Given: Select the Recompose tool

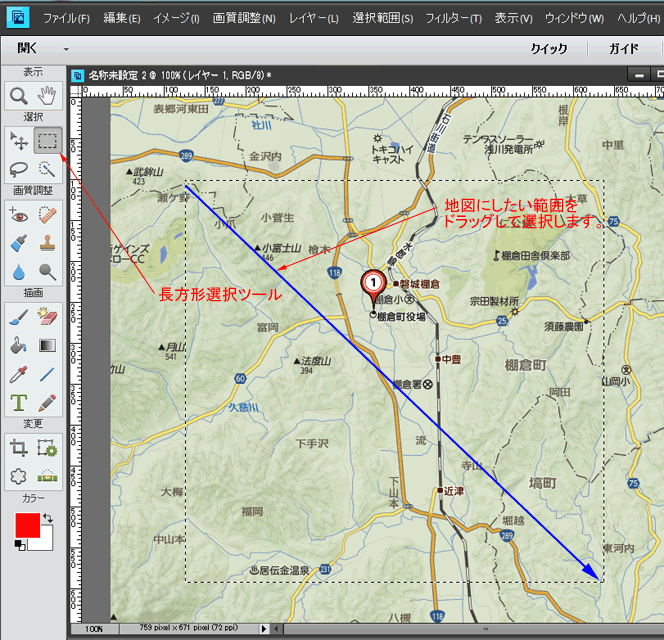Looking at the screenshot, I should (47, 448).
